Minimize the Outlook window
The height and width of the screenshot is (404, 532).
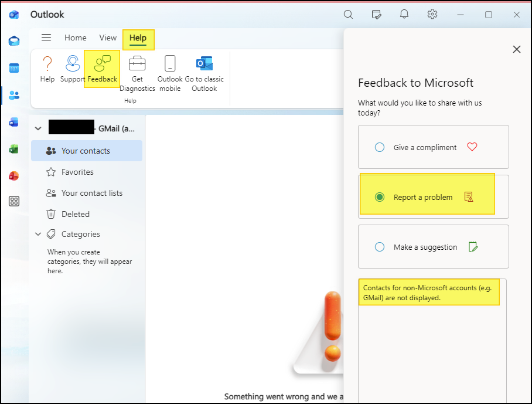point(461,15)
